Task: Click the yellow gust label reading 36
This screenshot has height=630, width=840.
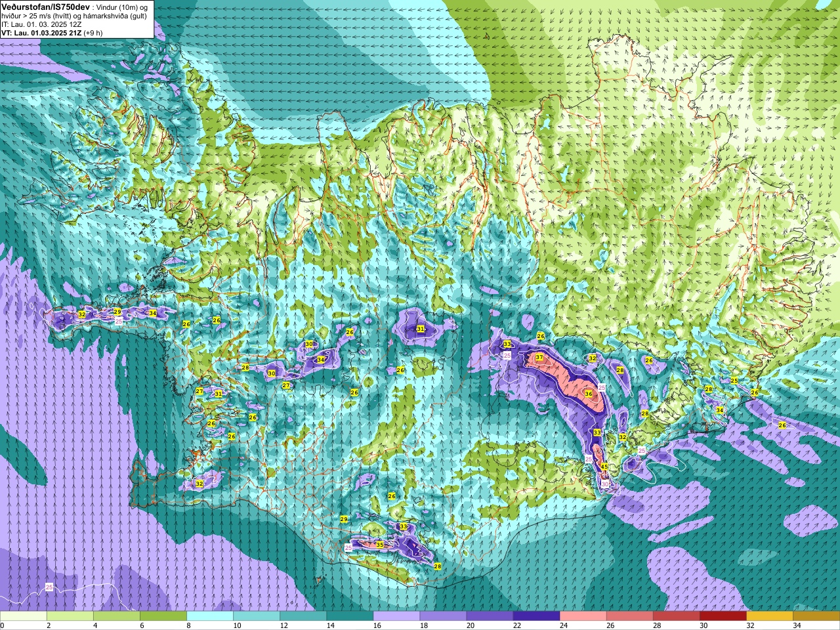Action: point(589,394)
